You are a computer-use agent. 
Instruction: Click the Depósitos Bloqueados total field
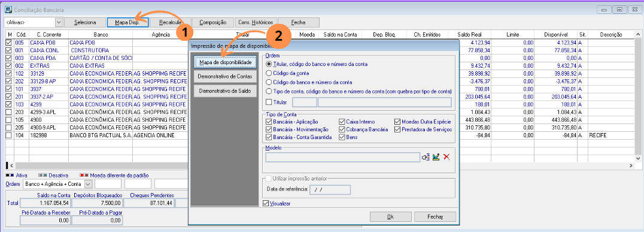(97, 203)
